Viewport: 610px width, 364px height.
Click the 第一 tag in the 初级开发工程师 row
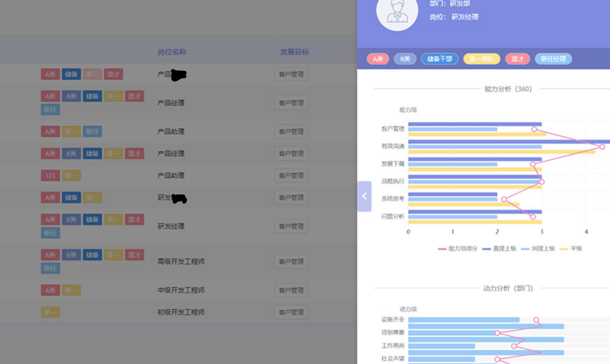click(50, 312)
